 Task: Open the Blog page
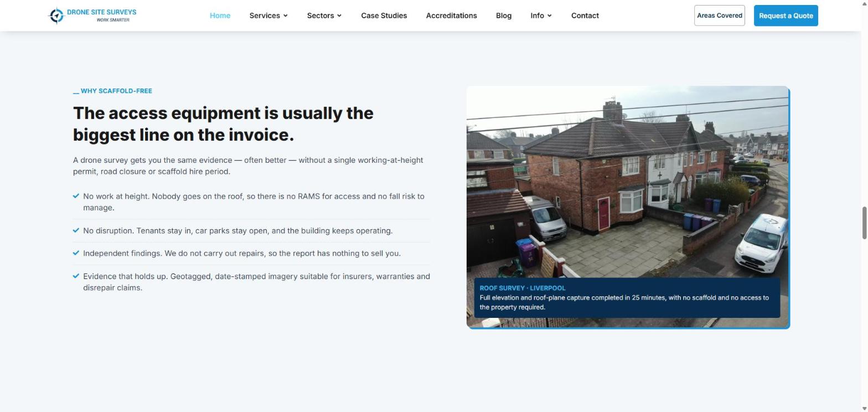[504, 16]
